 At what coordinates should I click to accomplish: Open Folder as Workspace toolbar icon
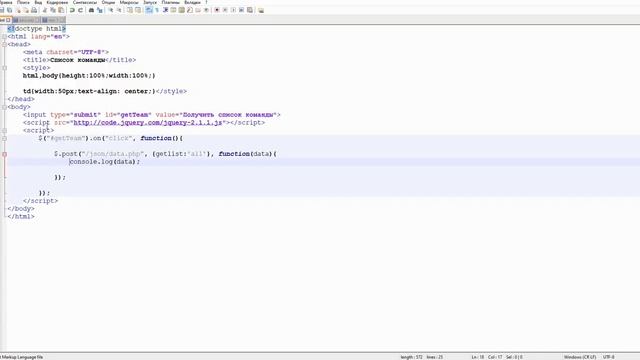pos(198,10)
